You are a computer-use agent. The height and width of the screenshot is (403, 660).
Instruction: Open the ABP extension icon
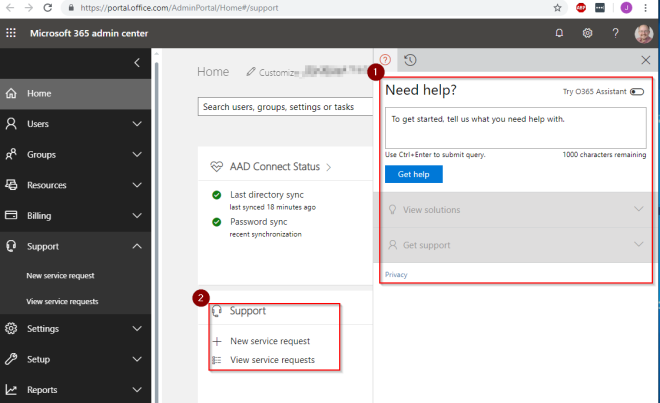click(581, 8)
